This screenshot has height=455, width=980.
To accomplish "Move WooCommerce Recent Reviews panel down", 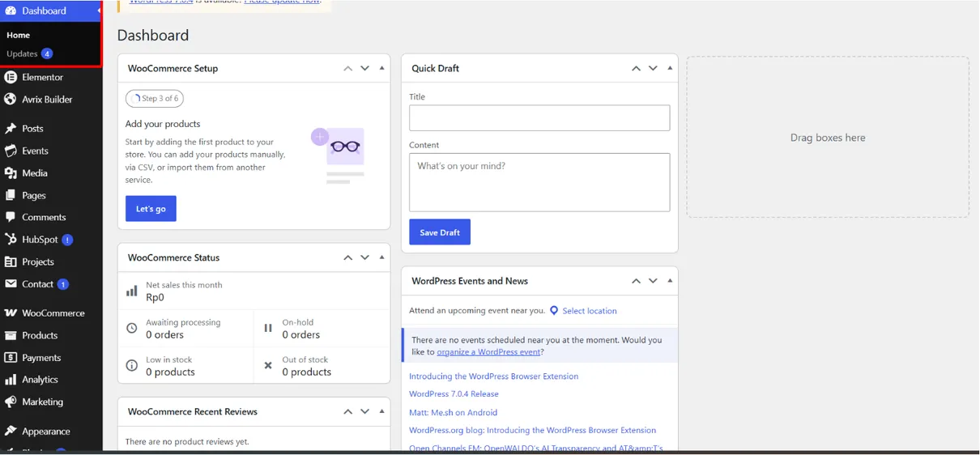I will (365, 411).
